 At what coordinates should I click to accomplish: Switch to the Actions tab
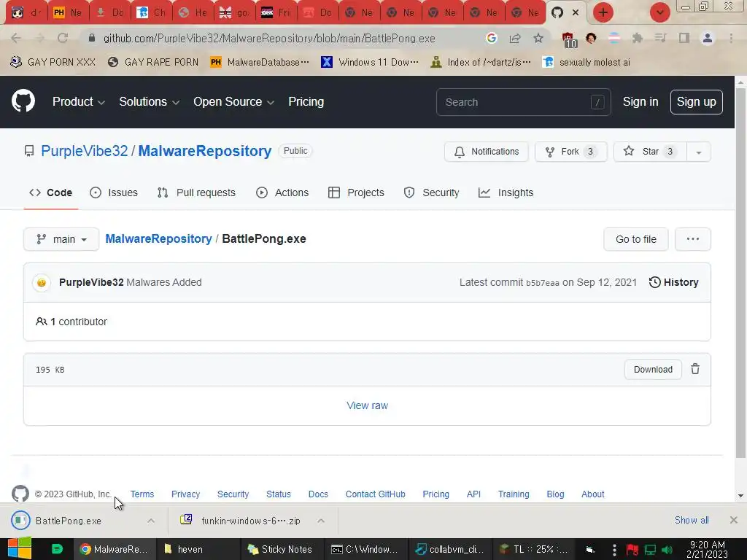coord(282,192)
